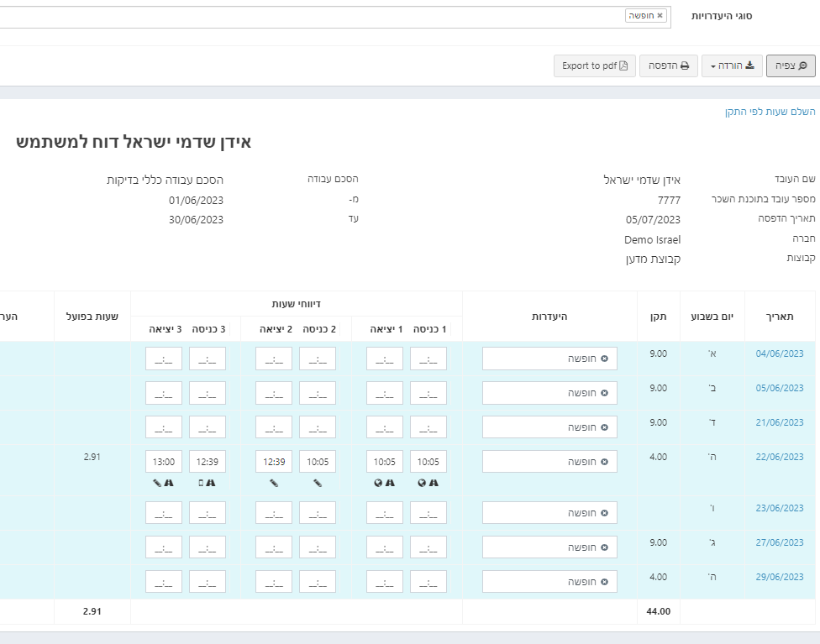
Task: Remove the חופשה tag from absence types filter
Action: click(660, 16)
